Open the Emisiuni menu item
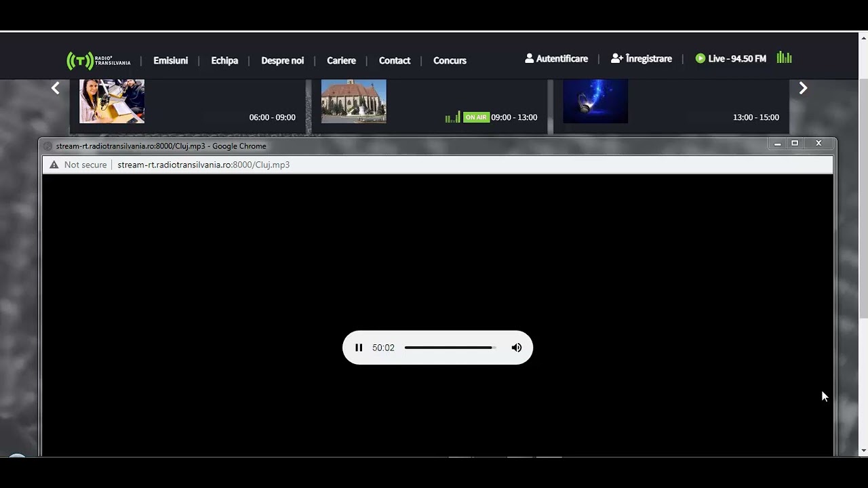This screenshot has width=868, height=488. pyautogui.click(x=170, y=60)
